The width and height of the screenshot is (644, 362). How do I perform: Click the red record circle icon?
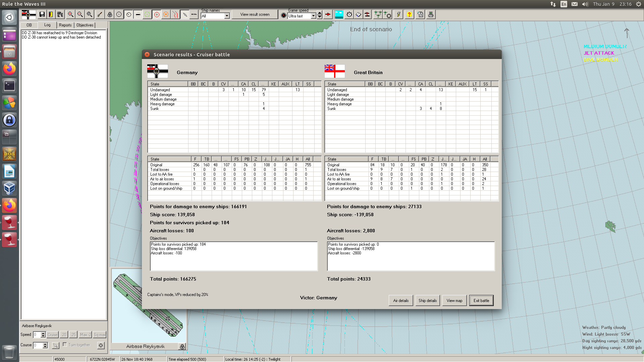click(283, 15)
